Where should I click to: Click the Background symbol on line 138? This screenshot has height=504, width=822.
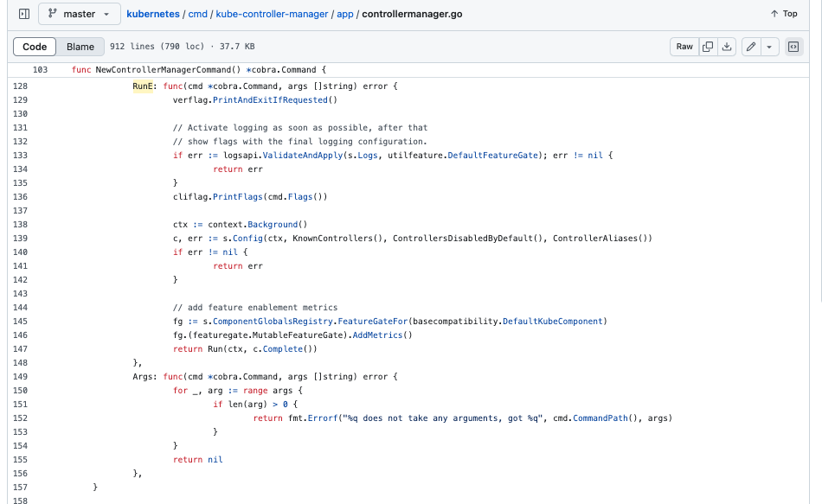273,224
